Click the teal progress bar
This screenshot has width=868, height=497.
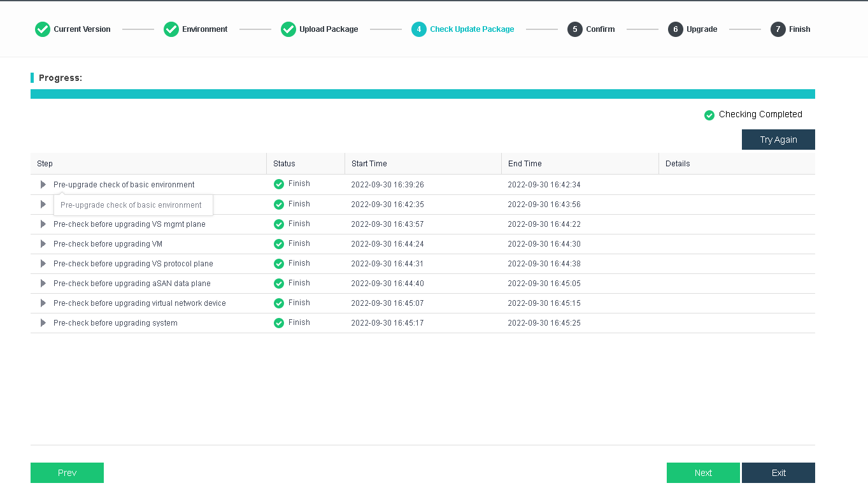tap(422, 94)
